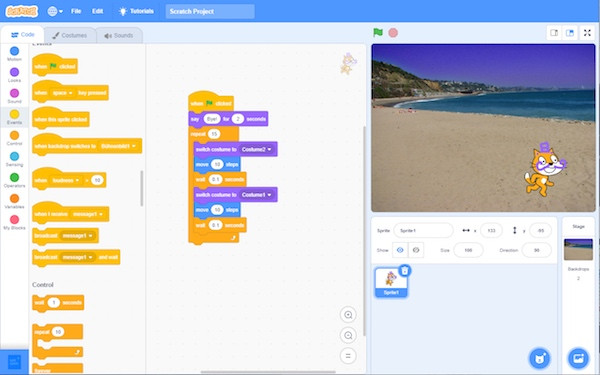The image size is (600, 375).
Task: Click the Sprite name input field
Action: [x=423, y=230]
